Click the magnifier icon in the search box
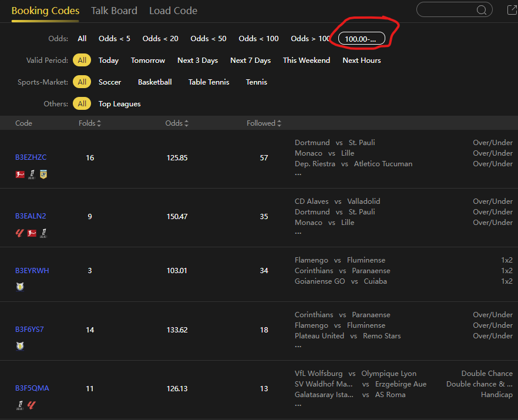Viewport: 518px width, 420px height. [482, 10]
